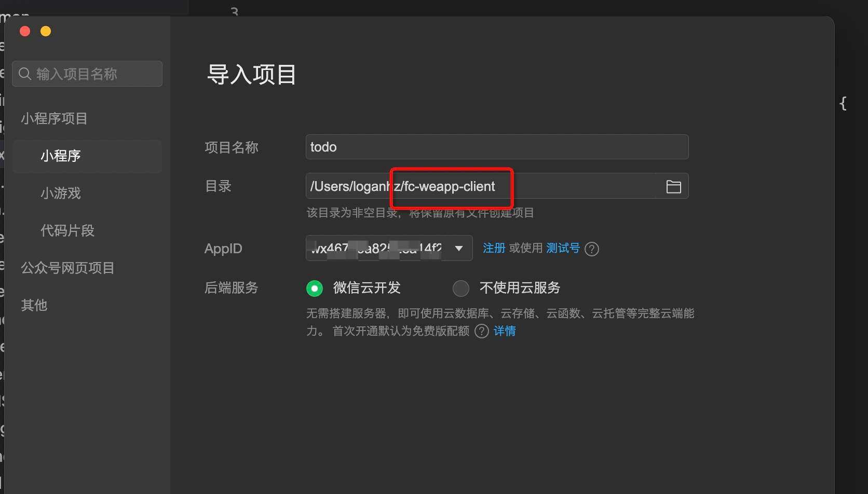Screen dimensions: 868x494
Task: Expand the 小程序项目 section
Action: coord(54,118)
